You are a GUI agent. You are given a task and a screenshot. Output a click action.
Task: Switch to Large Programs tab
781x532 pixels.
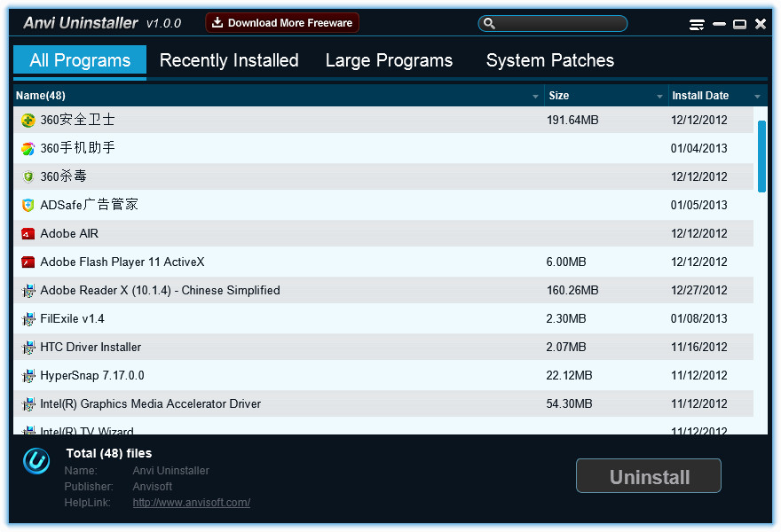389,60
